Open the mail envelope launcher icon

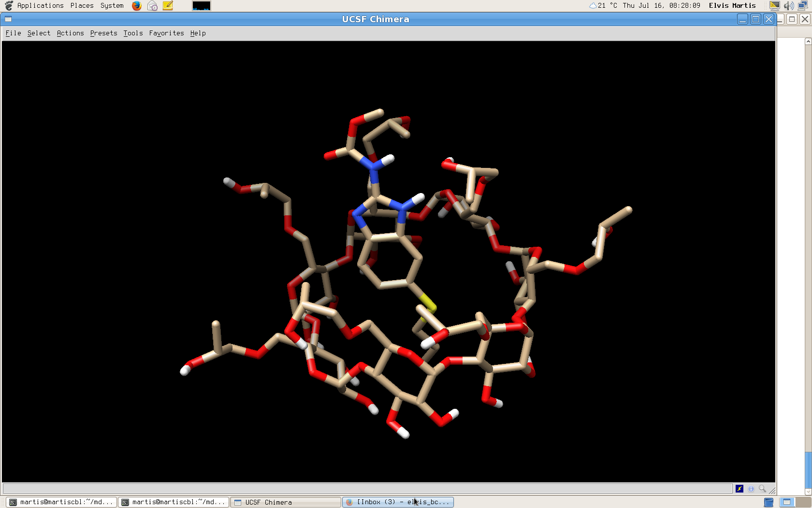(x=152, y=6)
